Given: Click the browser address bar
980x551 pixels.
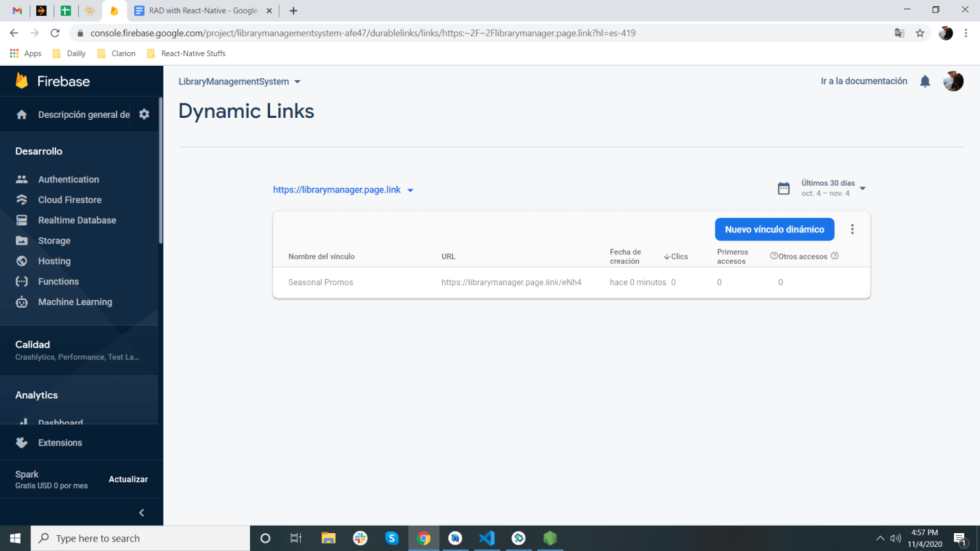Looking at the screenshot, I should [480, 33].
